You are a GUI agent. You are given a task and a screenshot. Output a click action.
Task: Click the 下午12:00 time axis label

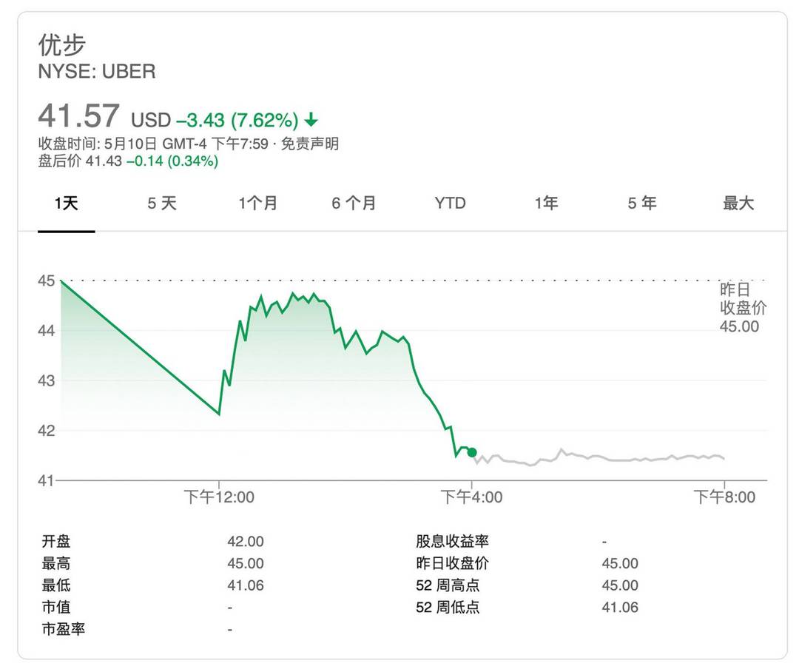tap(219, 497)
